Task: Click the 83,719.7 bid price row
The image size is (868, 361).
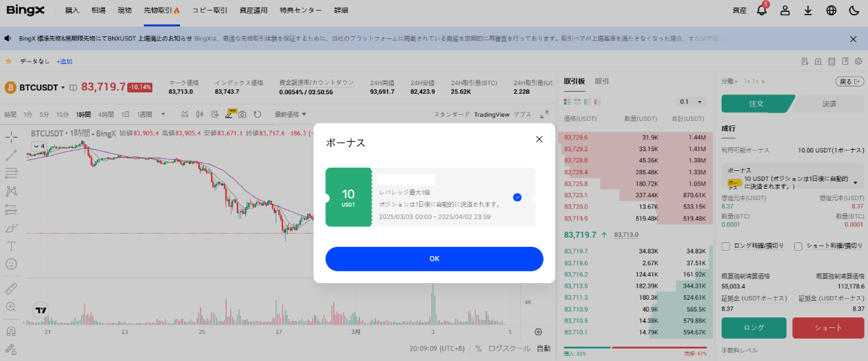Action: [x=635, y=251]
